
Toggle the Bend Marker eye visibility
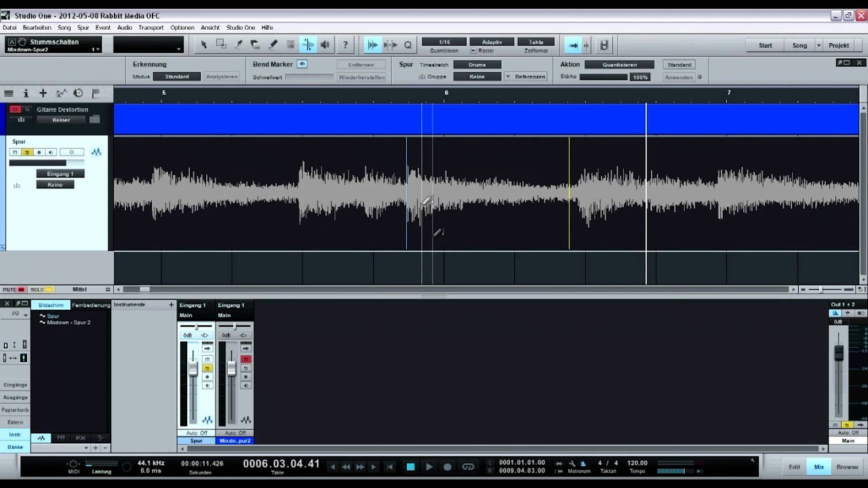pyautogui.click(x=302, y=64)
